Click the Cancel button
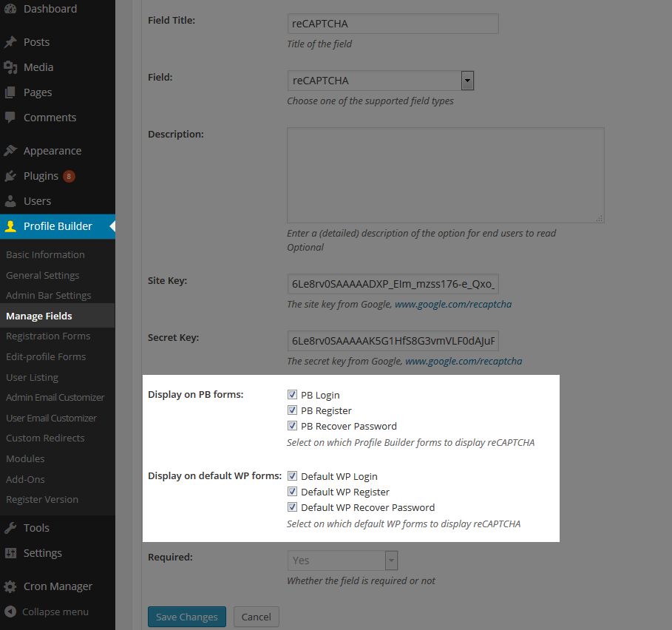The width and height of the screenshot is (672, 630). click(257, 617)
